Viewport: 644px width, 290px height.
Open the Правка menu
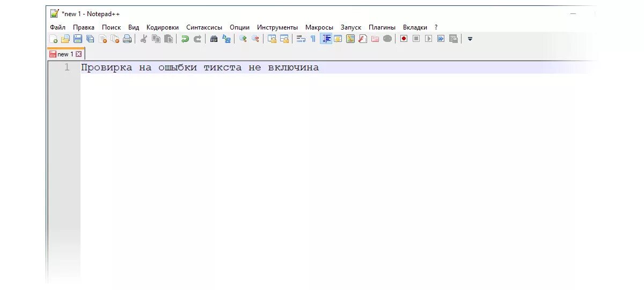pos(84,27)
